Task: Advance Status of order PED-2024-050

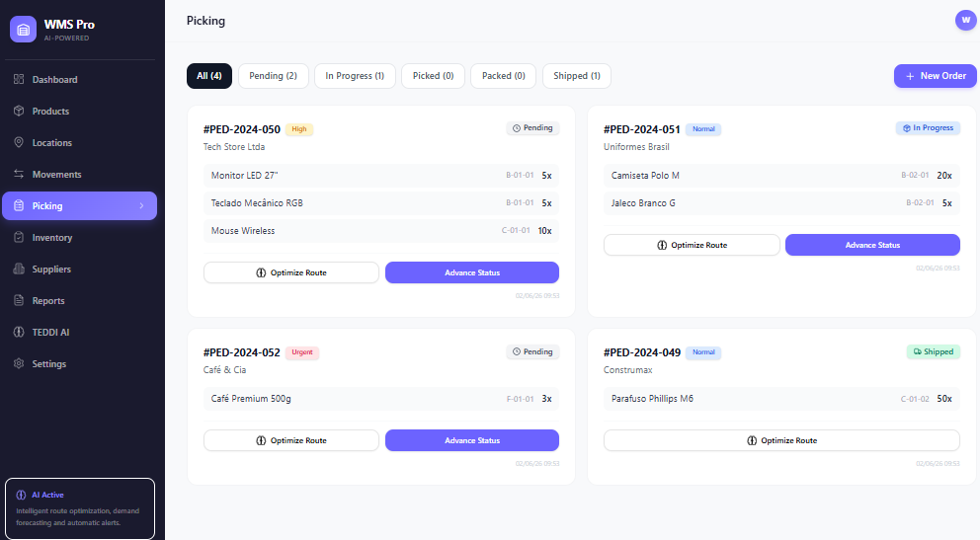Action: click(472, 272)
